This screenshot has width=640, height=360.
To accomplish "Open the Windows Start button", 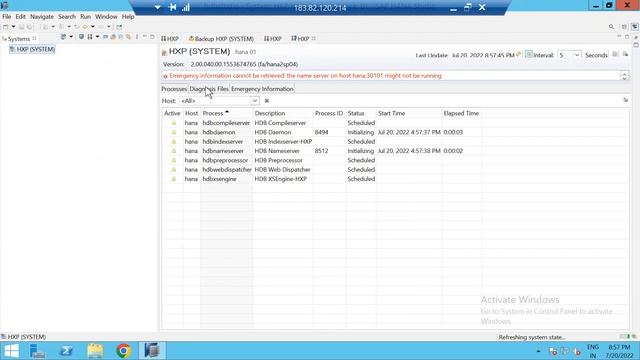I will [11, 351].
